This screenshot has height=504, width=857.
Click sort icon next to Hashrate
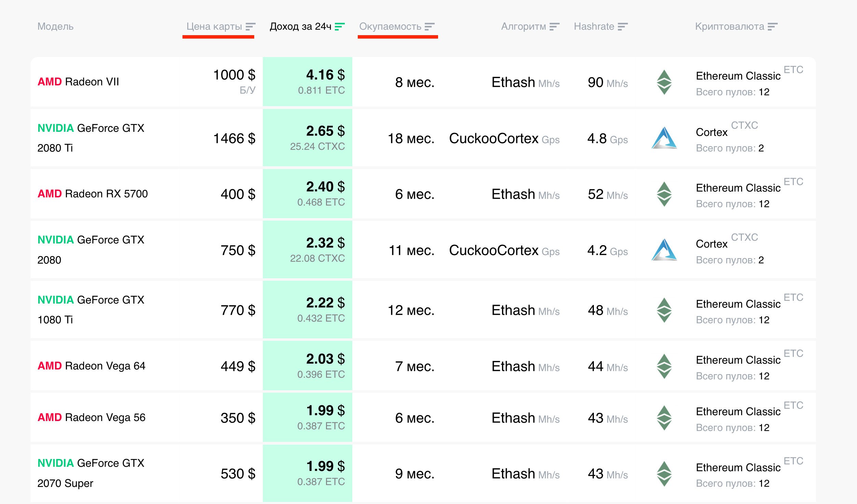click(623, 27)
